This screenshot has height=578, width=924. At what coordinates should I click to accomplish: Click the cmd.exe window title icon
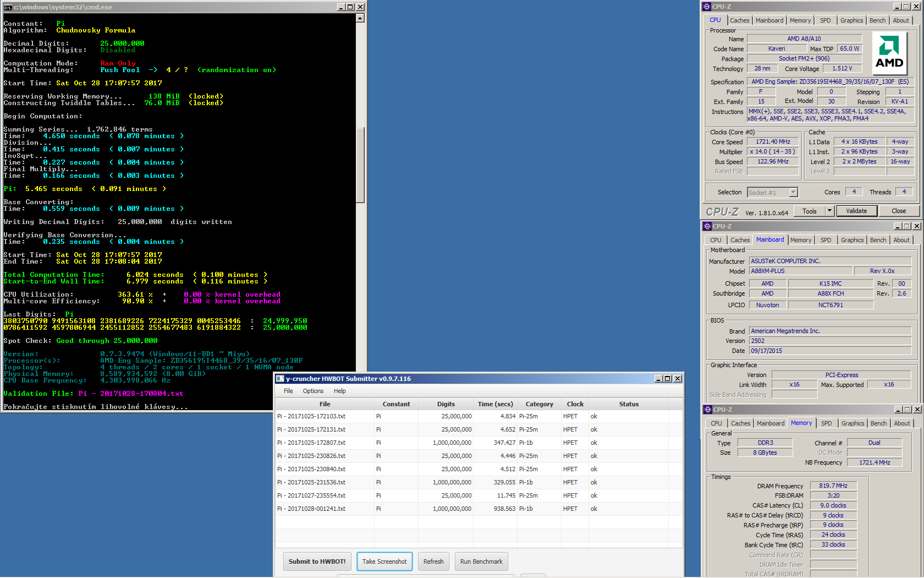[8, 7]
